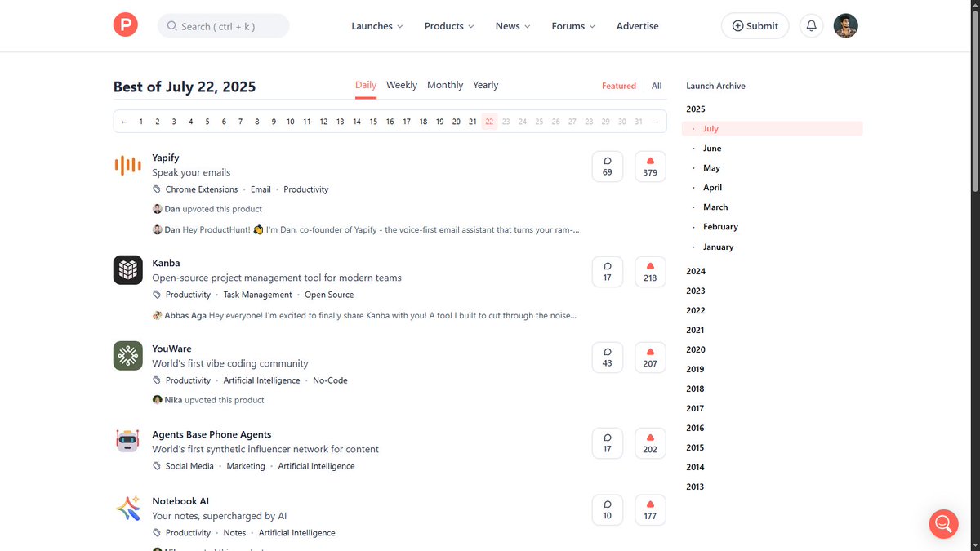Upvote Agents Base Phone Agents
This screenshot has height=551, width=980.
(x=650, y=443)
